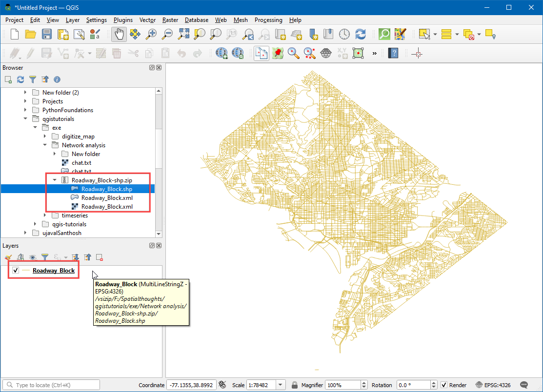The height and width of the screenshot is (392, 543).
Task: Collapse the Roadway_Block-shp.zip tree node
Action: [55, 180]
